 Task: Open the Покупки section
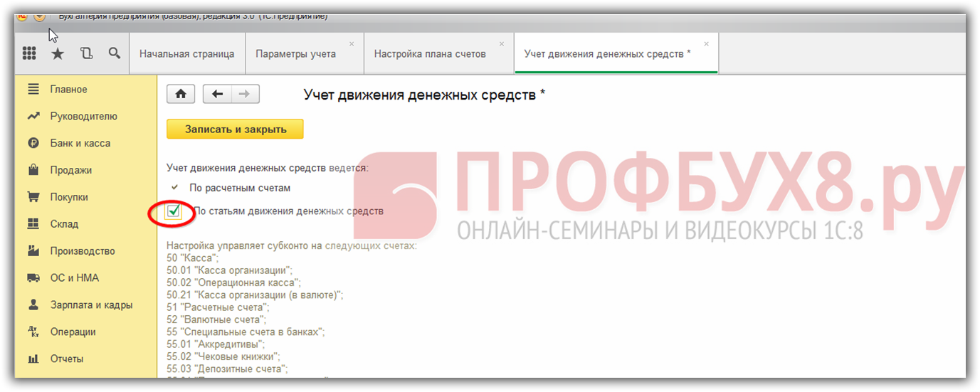69,197
